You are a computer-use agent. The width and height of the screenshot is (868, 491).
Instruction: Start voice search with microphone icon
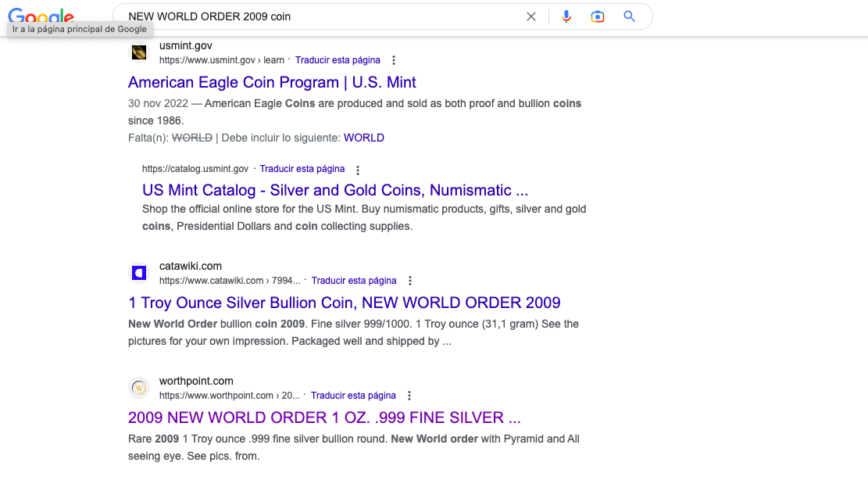[x=566, y=16]
